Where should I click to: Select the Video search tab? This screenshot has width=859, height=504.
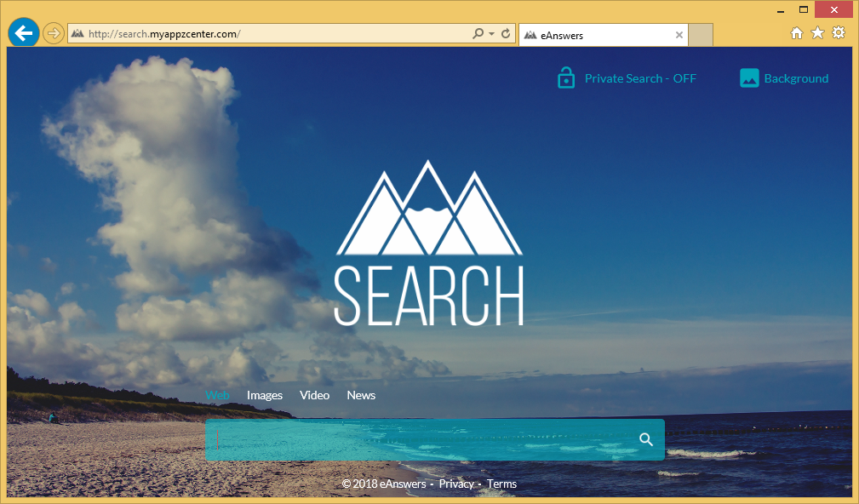click(314, 395)
